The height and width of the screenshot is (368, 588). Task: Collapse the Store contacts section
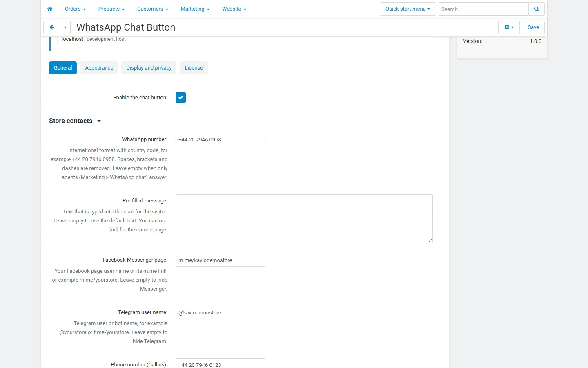[75, 121]
